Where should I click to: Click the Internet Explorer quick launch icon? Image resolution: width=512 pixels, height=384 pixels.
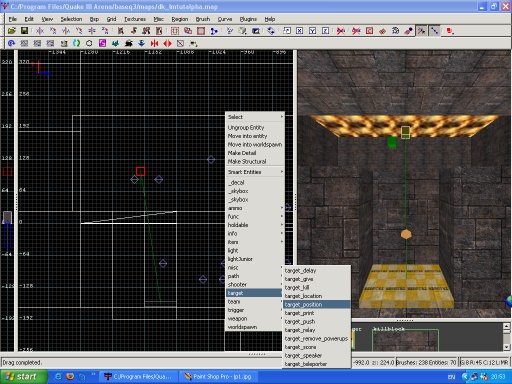point(58,377)
